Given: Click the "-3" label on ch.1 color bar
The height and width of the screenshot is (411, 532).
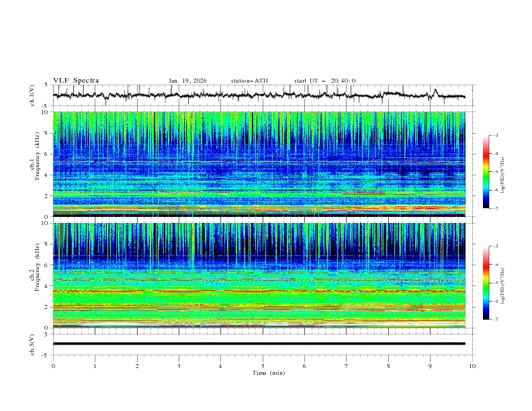Looking at the screenshot, I should 495,135.
